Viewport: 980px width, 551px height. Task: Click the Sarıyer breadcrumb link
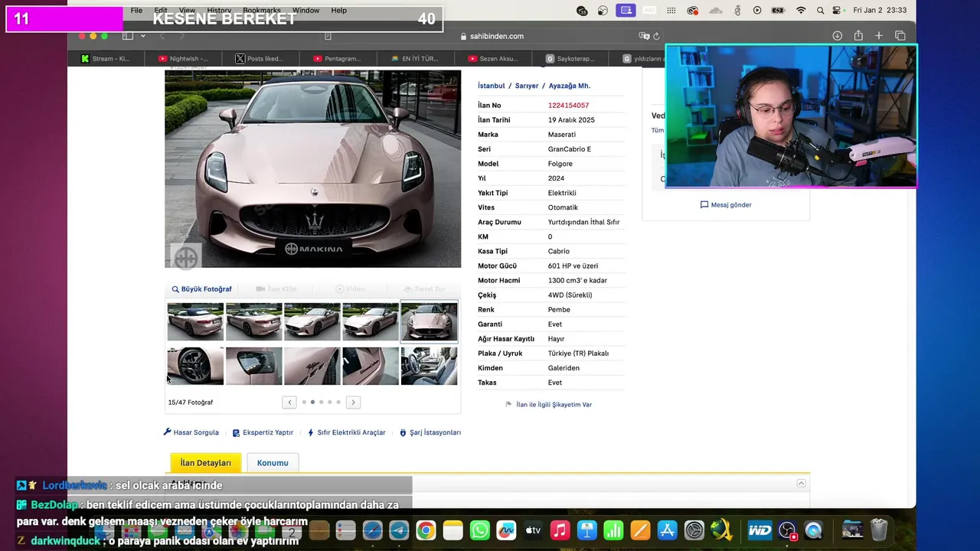click(527, 86)
